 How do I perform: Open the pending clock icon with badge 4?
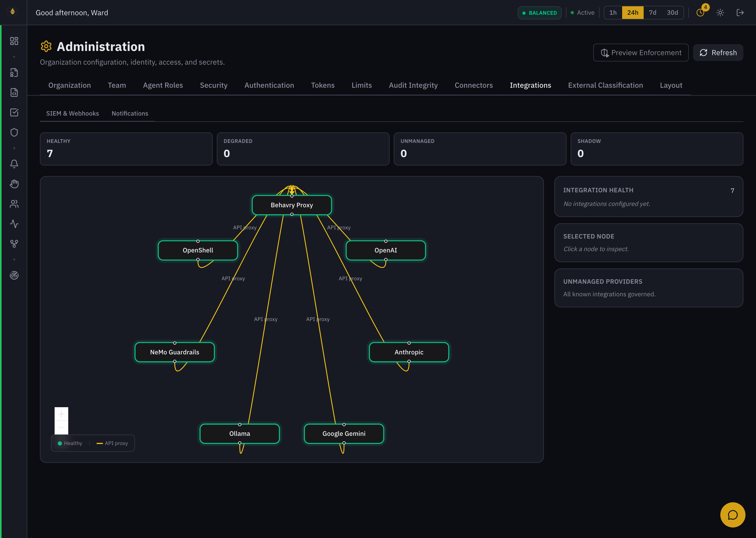(x=700, y=12)
